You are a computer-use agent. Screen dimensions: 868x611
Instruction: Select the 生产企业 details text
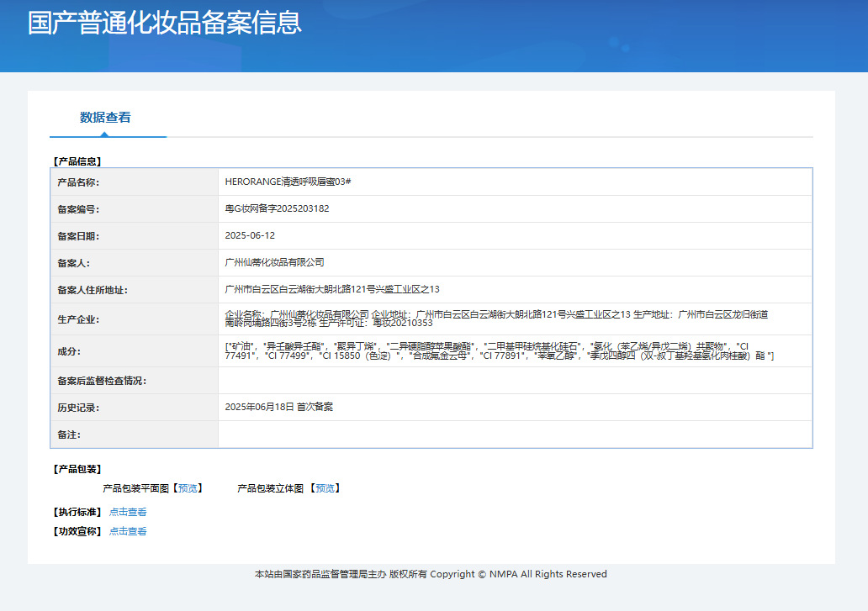(x=496, y=319)
